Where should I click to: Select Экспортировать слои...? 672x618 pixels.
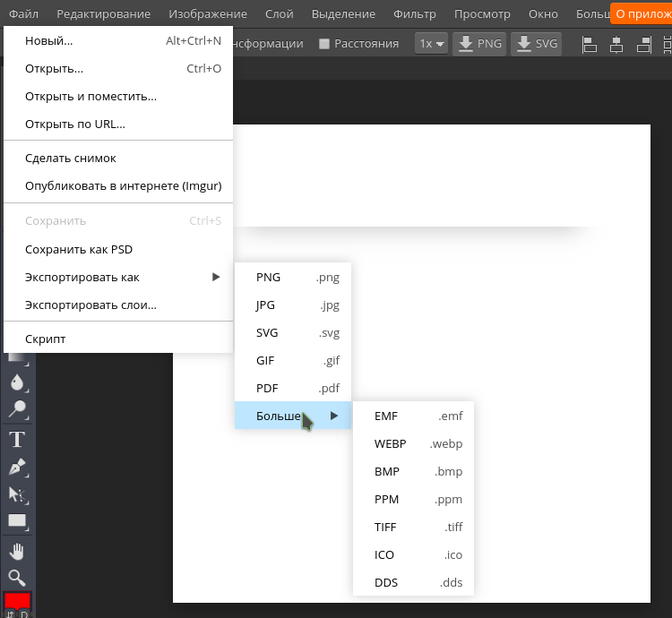[x=118, y=305]
